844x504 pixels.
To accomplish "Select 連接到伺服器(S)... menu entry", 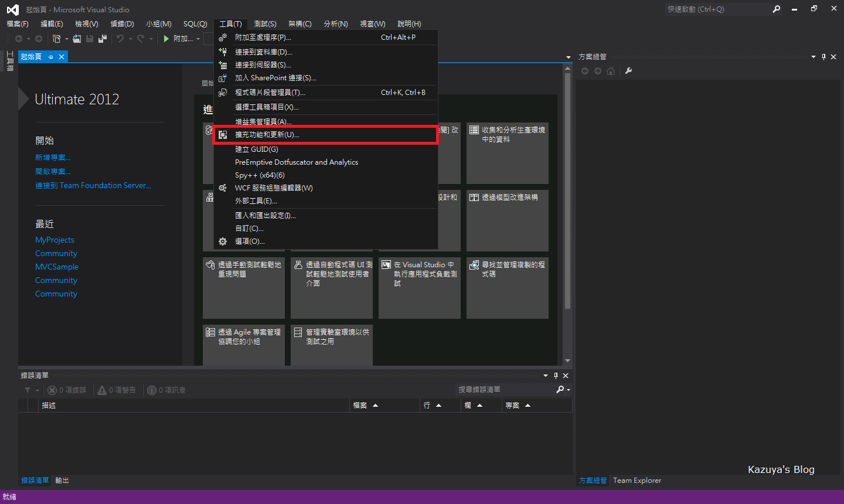I will (x=326, y=65).
